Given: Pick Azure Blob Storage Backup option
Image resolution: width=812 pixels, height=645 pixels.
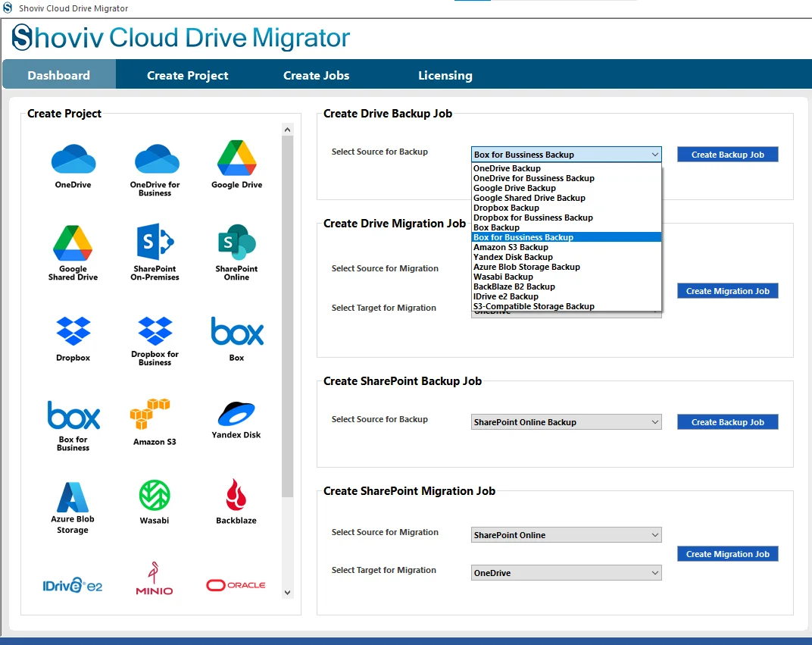Looking at the screenshot, I should (567, 267).
